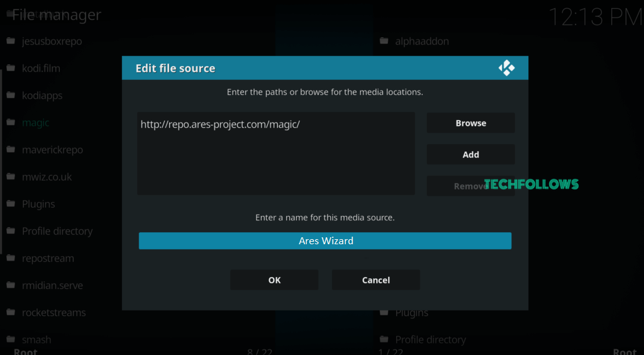The width and height of the screenshot is (644, 355).
Task: Select rocketstreams source in file manager
Action: tap(54, 313)
